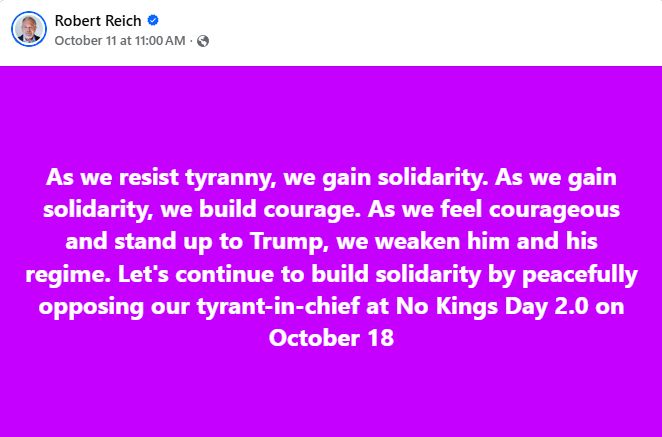Click the empty purple area above the text
Screen dimensions: 662x437
click(x=331, y=114)
